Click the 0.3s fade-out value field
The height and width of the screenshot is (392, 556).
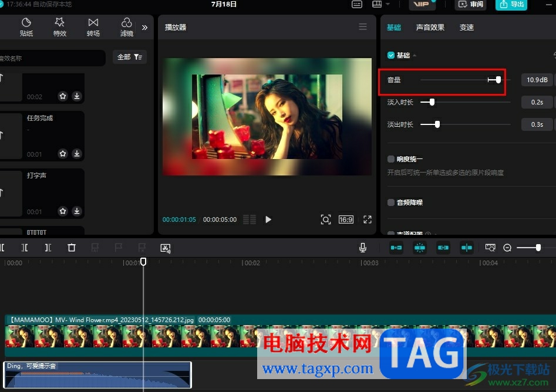537,124
